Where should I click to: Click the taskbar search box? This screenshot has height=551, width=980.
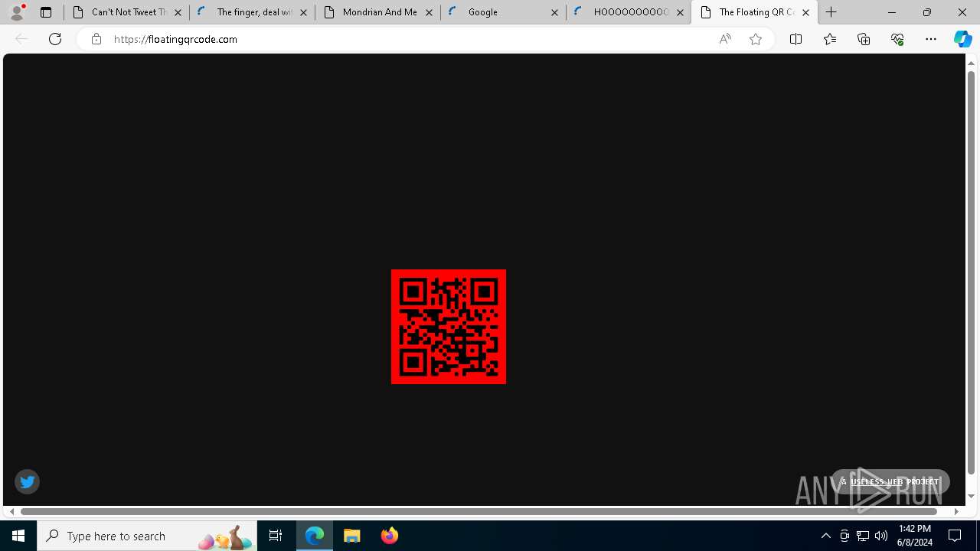147,536
